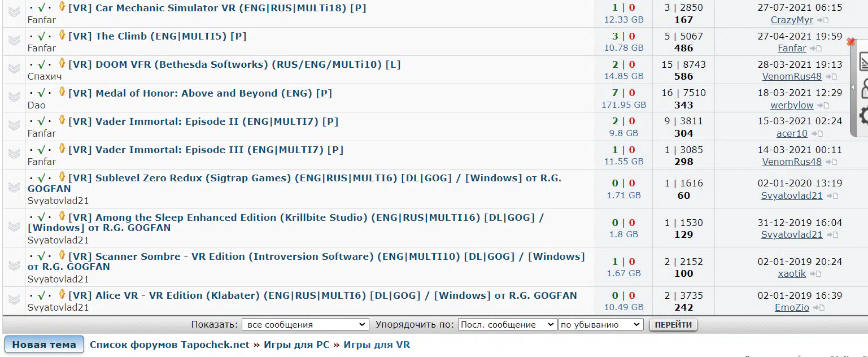Click the date 31-12-2019 16:04
Viewport: 868px width, 357px height.
[x=800, y=223]
